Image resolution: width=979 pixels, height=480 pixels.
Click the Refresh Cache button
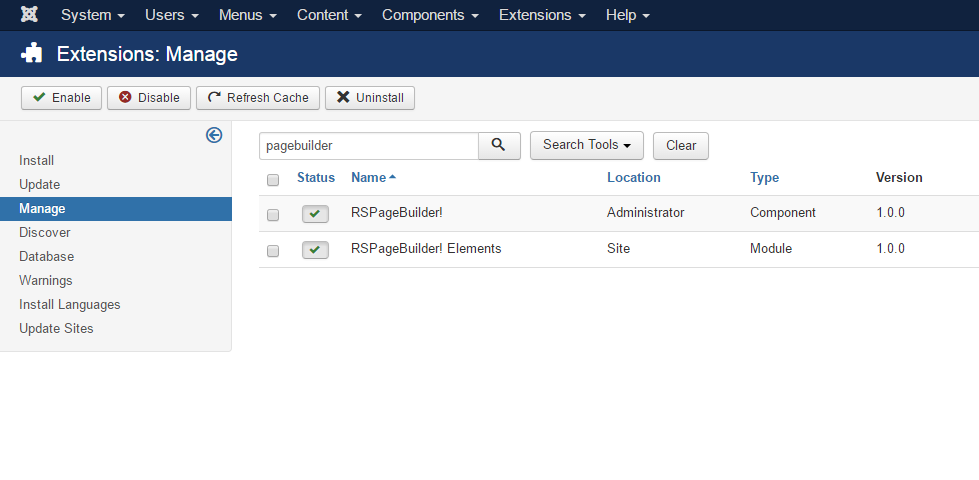(x=258, y=97)
